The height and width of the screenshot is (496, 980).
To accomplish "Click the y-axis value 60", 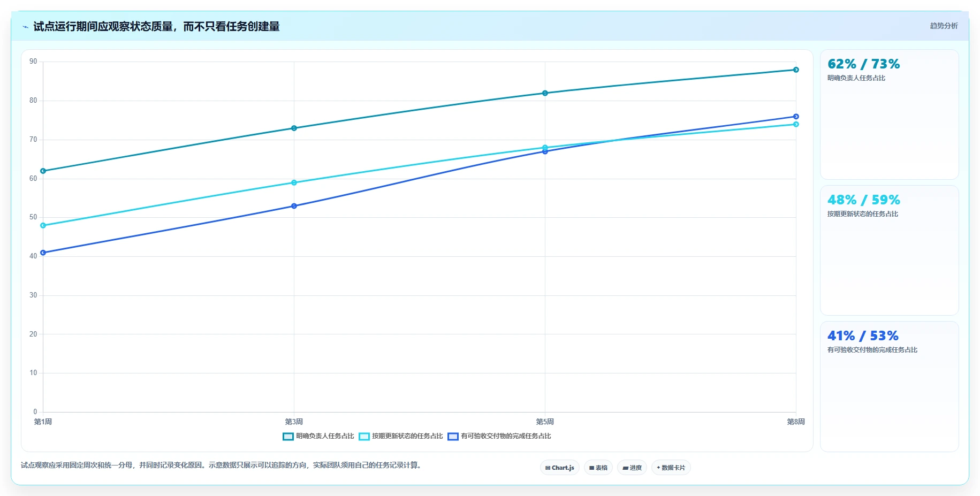I will 33,179.
